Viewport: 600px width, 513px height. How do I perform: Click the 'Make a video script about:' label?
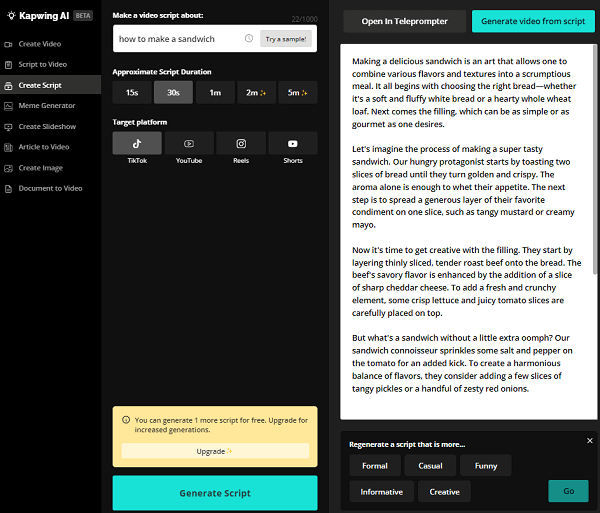click(158, 16)
